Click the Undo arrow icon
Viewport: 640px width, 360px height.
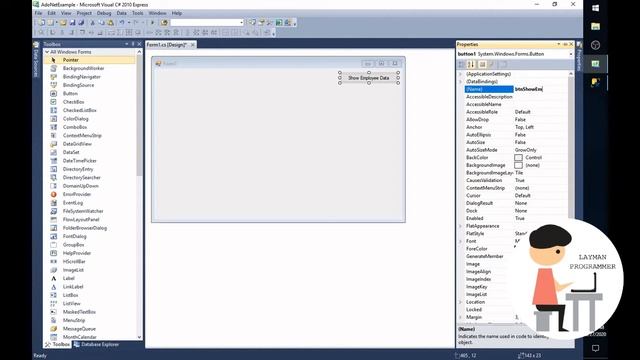point(121,22)
